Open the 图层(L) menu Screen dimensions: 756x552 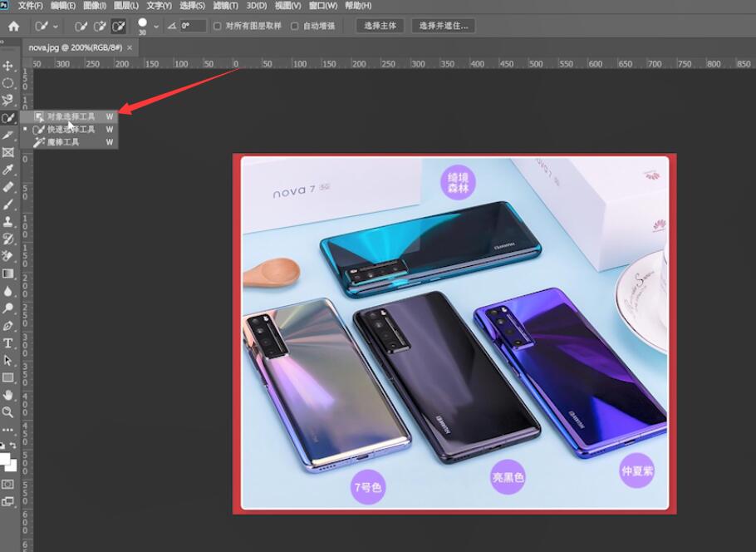pos(125,6)
